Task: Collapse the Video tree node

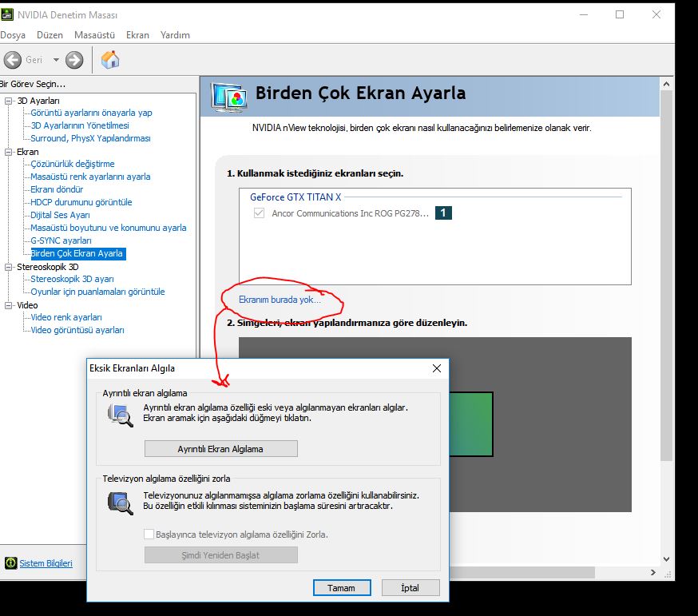Action: [8, 305]
